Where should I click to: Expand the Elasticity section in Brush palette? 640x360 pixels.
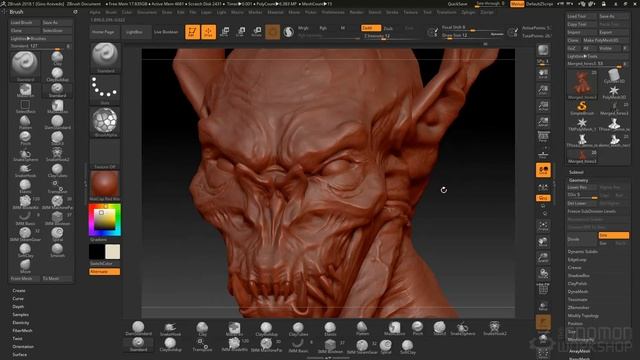click(20, 322)
